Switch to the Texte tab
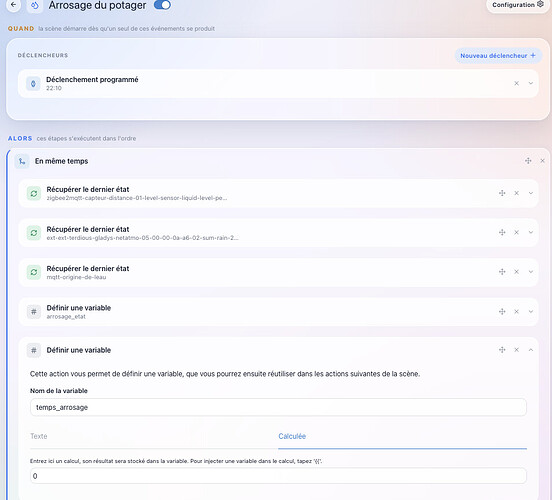 [x=39, y=436]
